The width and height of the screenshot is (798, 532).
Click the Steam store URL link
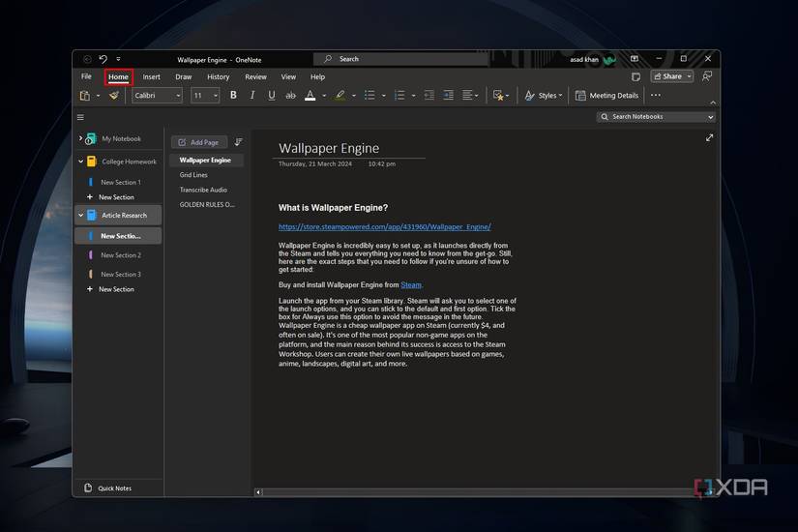click(x=384, y=227)
